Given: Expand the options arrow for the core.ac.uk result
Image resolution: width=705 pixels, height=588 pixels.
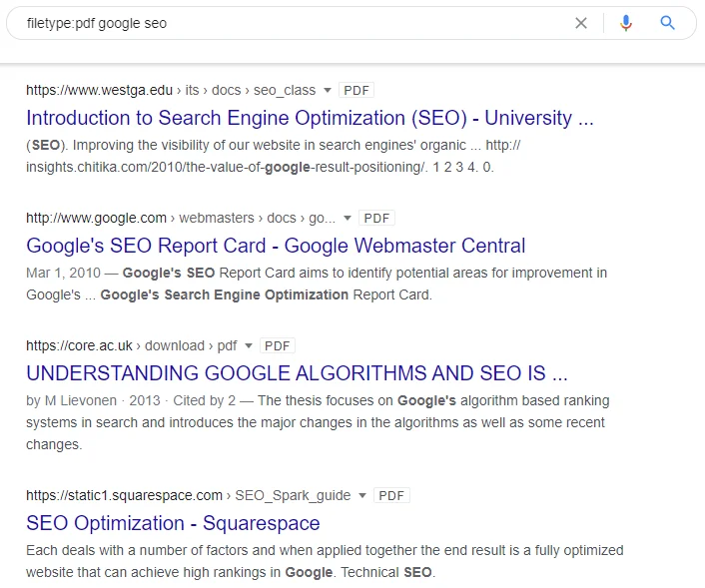Looking at the screenshot, I should 249,345.
